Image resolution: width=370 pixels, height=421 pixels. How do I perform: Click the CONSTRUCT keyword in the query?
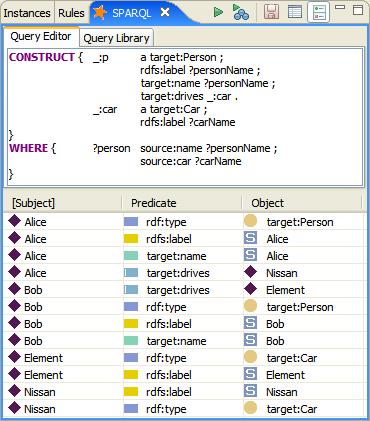pyautogui.click(x=42, y=57)
